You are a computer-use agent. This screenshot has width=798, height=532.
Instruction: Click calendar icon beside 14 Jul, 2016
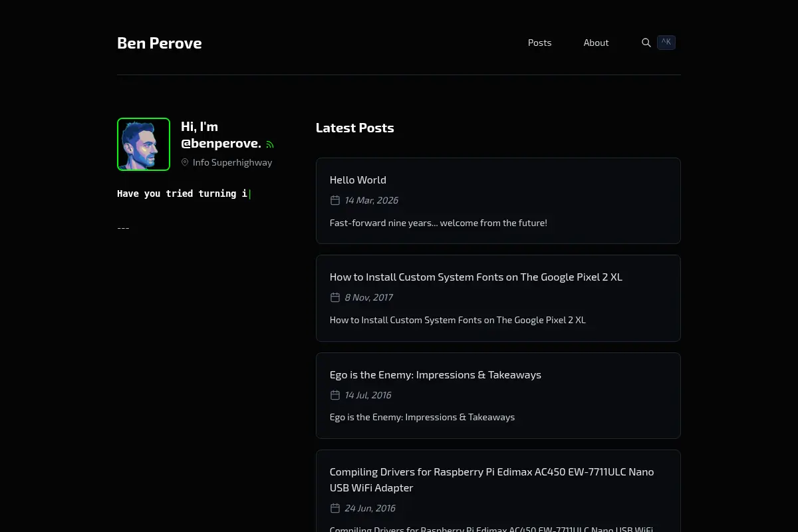(x=335, y=395)
